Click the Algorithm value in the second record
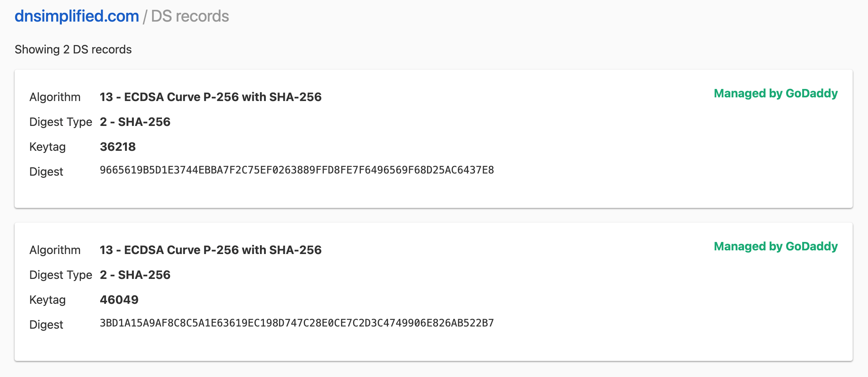The width and height of the screenshot is (868, 377). point(211,250)
